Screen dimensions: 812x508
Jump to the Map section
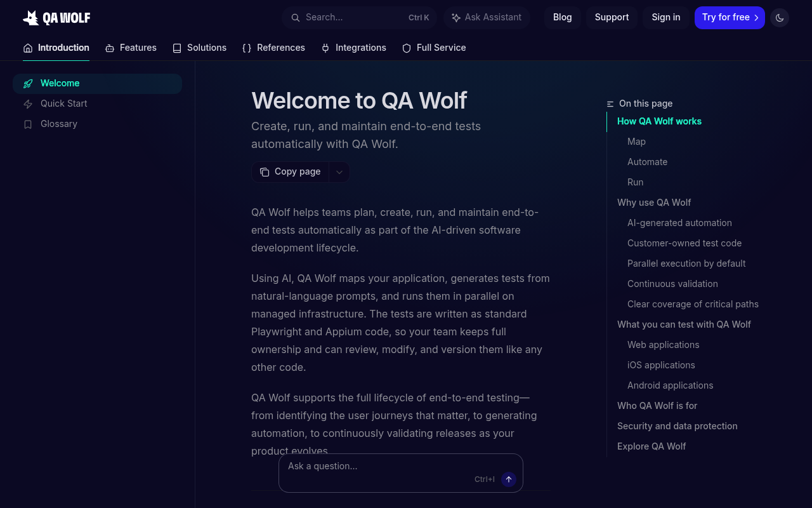coord(636,142)
